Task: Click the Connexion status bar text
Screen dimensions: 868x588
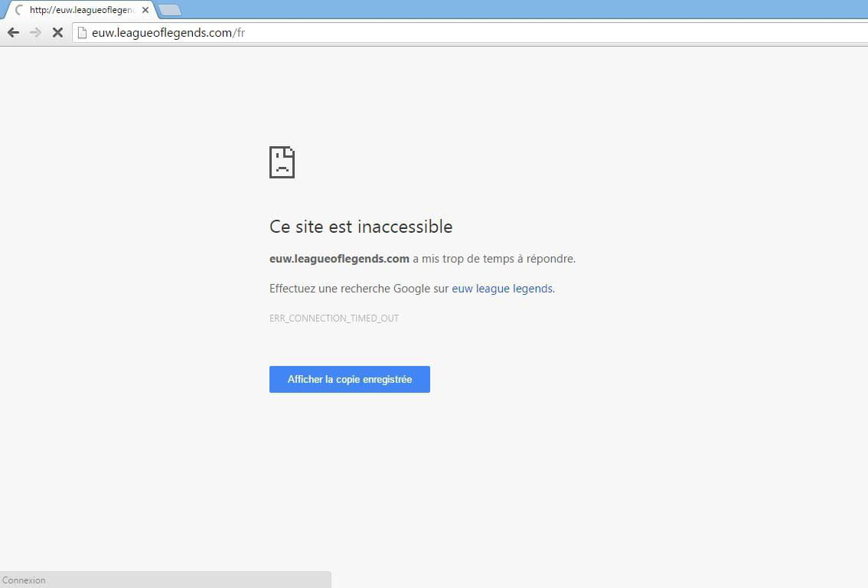Action: tap(24, 580)
